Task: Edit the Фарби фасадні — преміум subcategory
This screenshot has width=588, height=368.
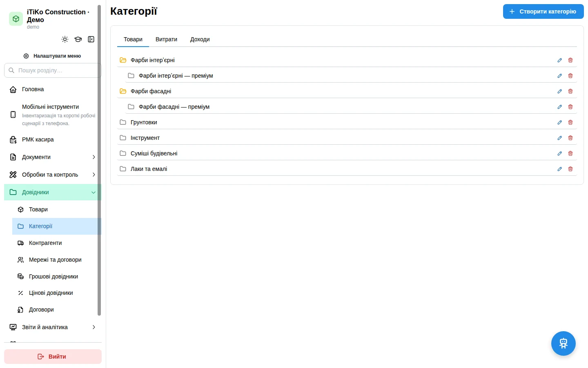Action: click(x=560, y=107)
